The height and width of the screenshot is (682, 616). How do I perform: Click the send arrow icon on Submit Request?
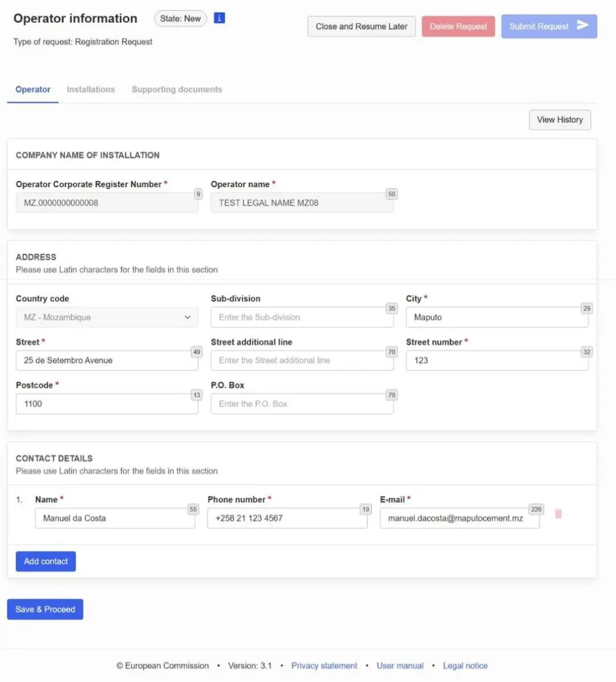pyautogui.click(x=582, y=25)
